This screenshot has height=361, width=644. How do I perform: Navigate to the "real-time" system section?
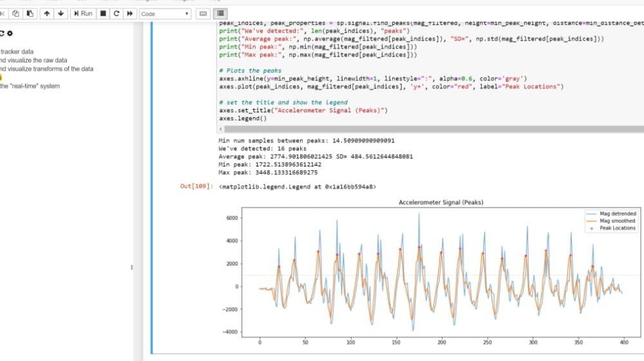[x=30, y=86]
